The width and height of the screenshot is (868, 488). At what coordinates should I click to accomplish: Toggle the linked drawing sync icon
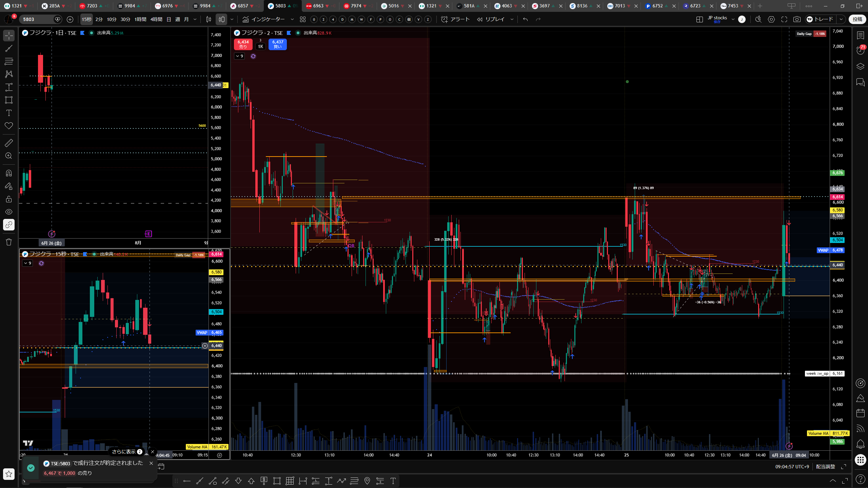9,225
